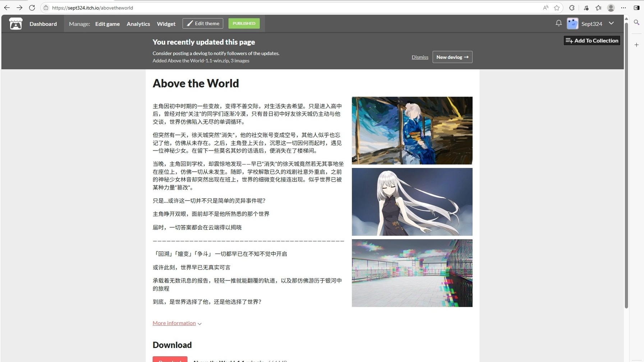
Task: Click the sidebar search magnifier icon
Action: [x=636, y=22]
